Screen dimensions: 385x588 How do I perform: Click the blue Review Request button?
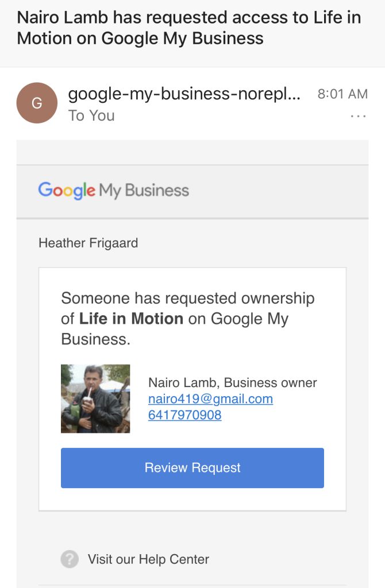tap(192, 467)
